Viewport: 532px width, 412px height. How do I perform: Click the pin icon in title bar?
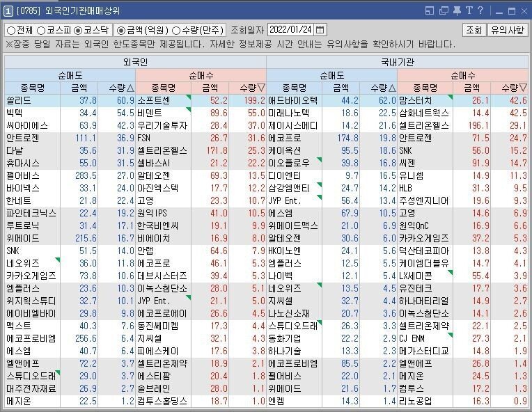tap(457, 11)
